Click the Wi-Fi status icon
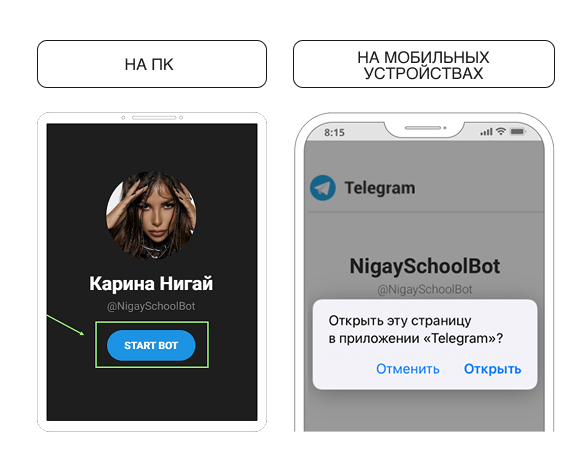The height and width of the screenshot is (471, 586). (501, 131)
